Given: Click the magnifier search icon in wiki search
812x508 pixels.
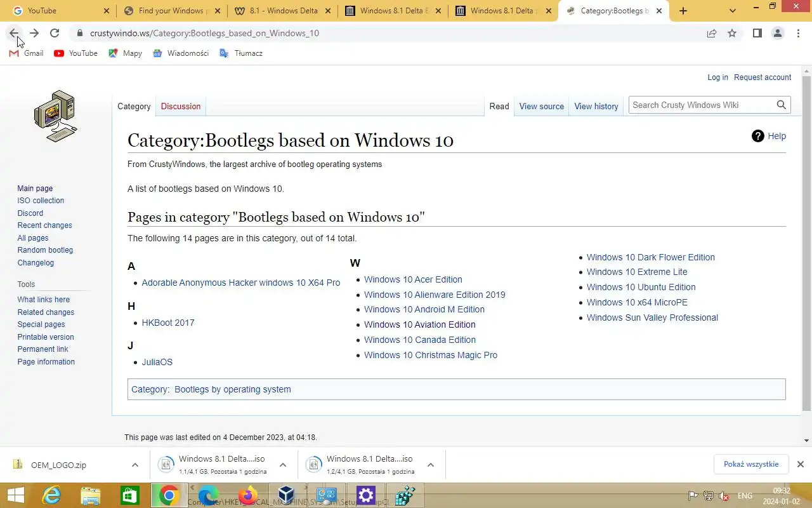Looking at the screenshot, I should tap(782, 105).
